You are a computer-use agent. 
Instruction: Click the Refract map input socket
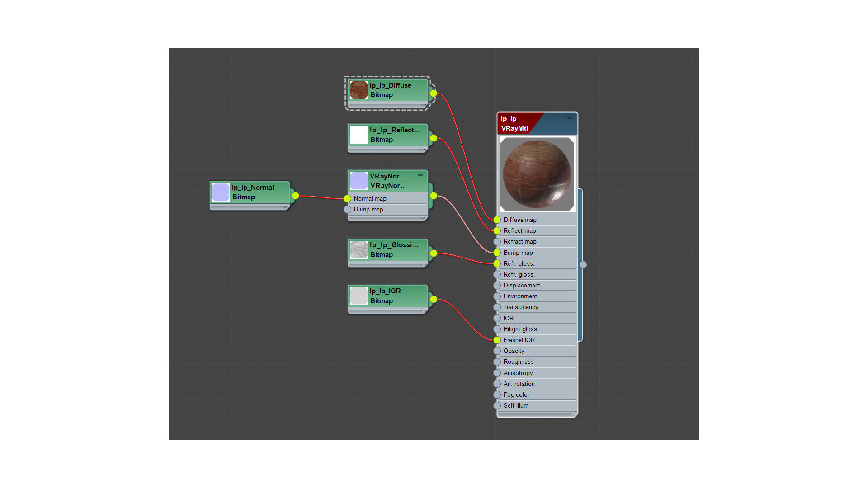pos(497,242)
